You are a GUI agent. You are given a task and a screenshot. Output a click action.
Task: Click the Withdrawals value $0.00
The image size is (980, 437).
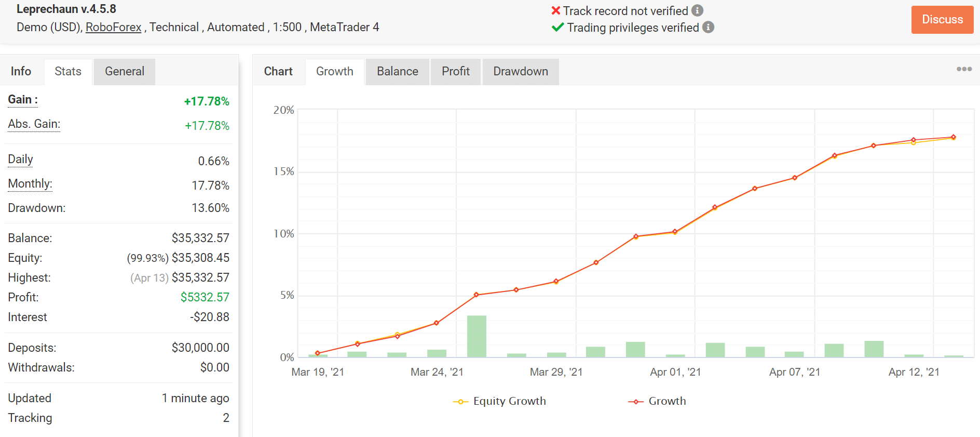click(215, 367)
